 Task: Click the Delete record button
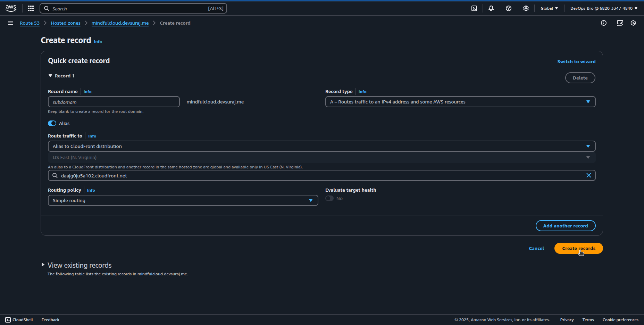(x=580, y=78)
